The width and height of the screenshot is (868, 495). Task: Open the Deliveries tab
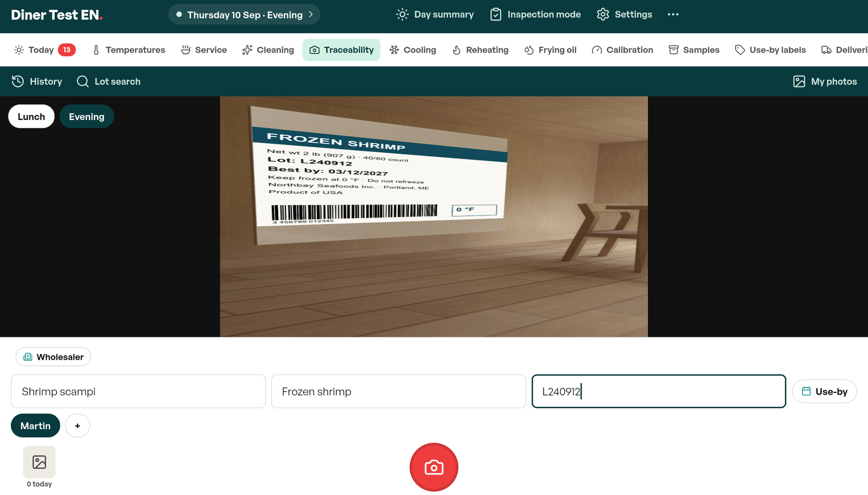[x=844, y=50]
